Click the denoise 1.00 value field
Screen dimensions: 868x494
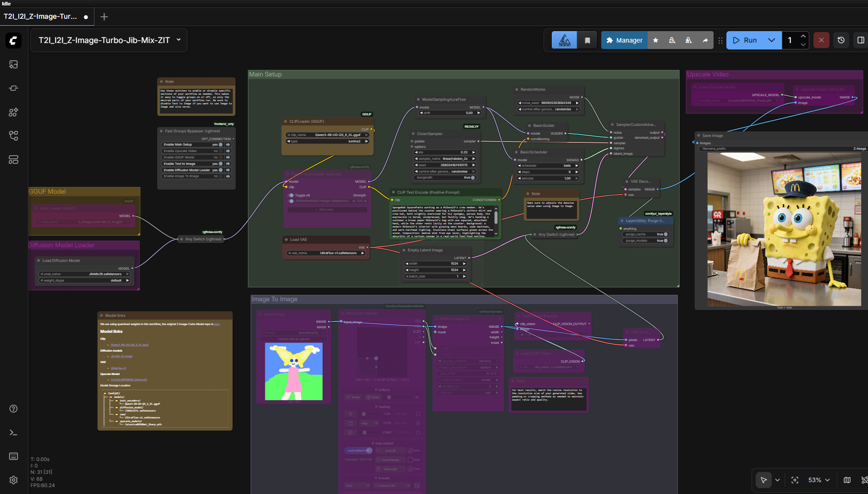click(x=548, y=178)
